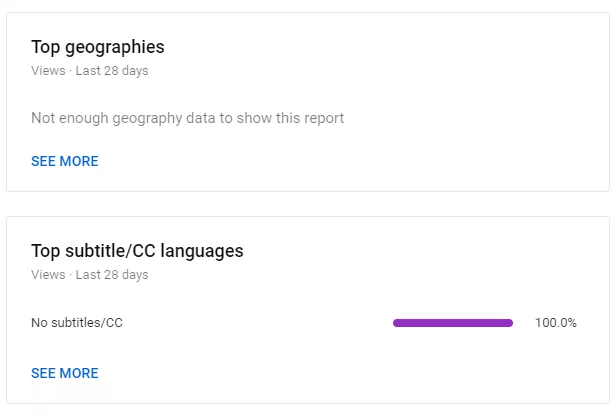
Task: Click the "Not enough geography data" message
Action: [x=187, y=118]
